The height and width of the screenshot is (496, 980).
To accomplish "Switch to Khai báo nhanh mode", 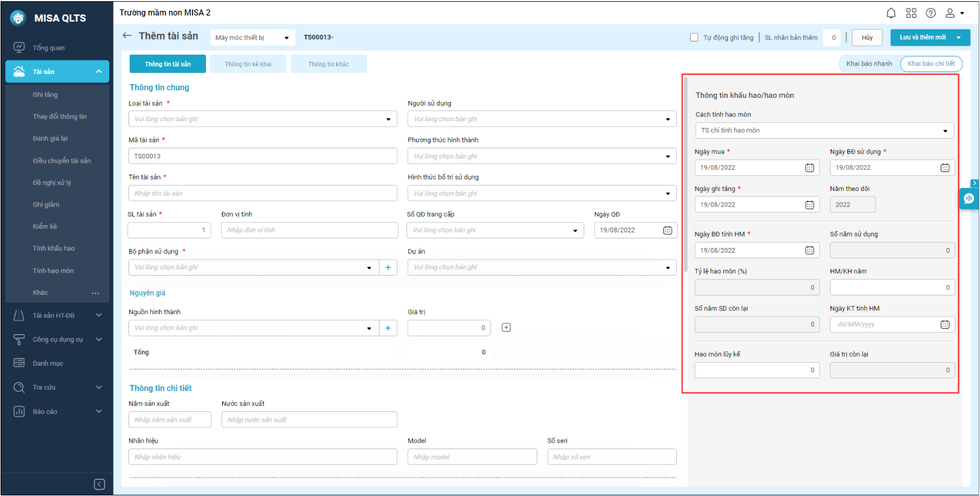I will pos(869,64).
